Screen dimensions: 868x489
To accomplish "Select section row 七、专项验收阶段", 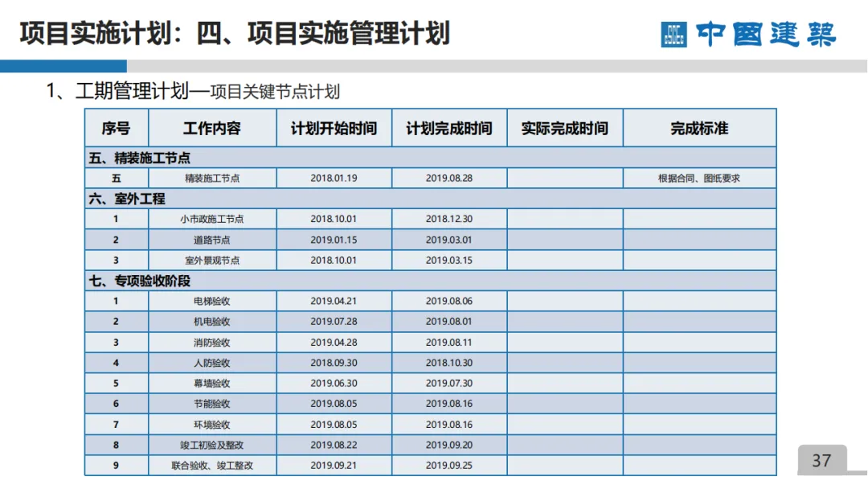I will coord(431,281).
